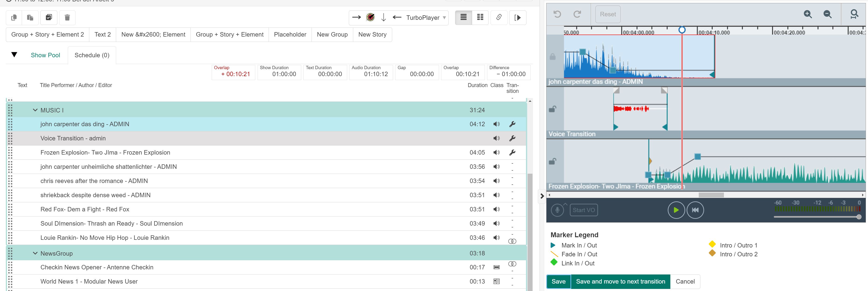Click the class icon for World News 1
This screenshot has height=291, width=868.
497,282
